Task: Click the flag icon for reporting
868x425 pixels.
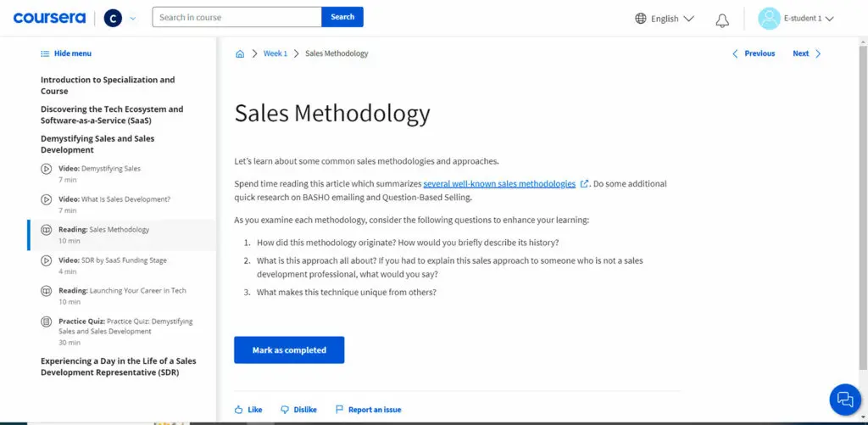Action: click(x=339, y=410)
